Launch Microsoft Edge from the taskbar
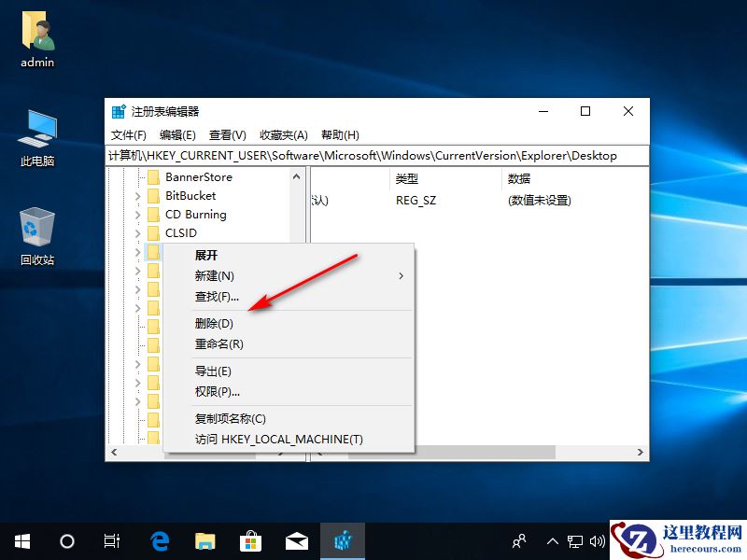The width and height of the screenshot is (747, 560). (x=159, y=539)
